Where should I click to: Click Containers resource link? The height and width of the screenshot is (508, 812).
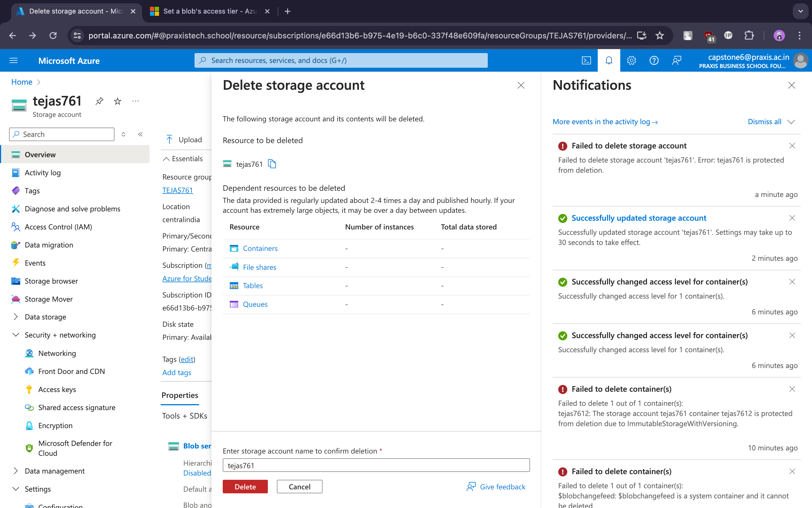click(x=260, y=248)
